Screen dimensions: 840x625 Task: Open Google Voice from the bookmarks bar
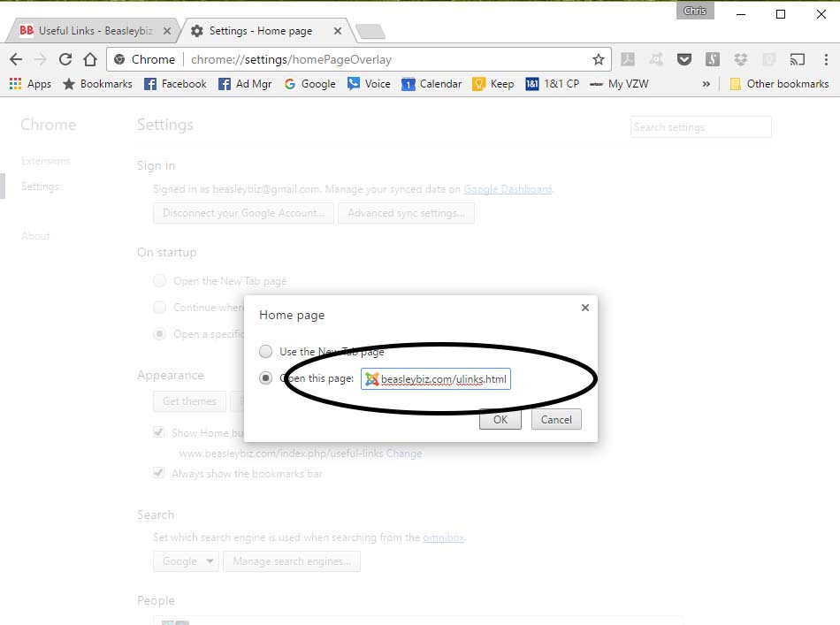[370, 83]
